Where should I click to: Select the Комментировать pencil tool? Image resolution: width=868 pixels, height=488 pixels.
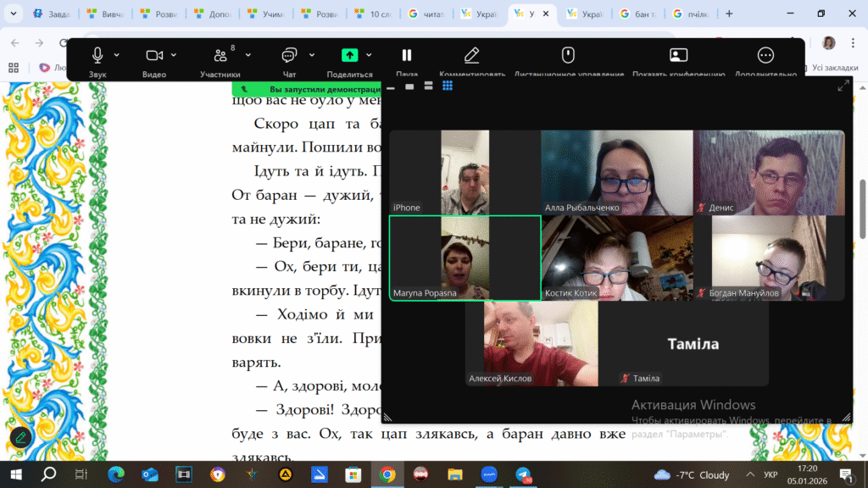pyautogui.click(x=472, y=55)
